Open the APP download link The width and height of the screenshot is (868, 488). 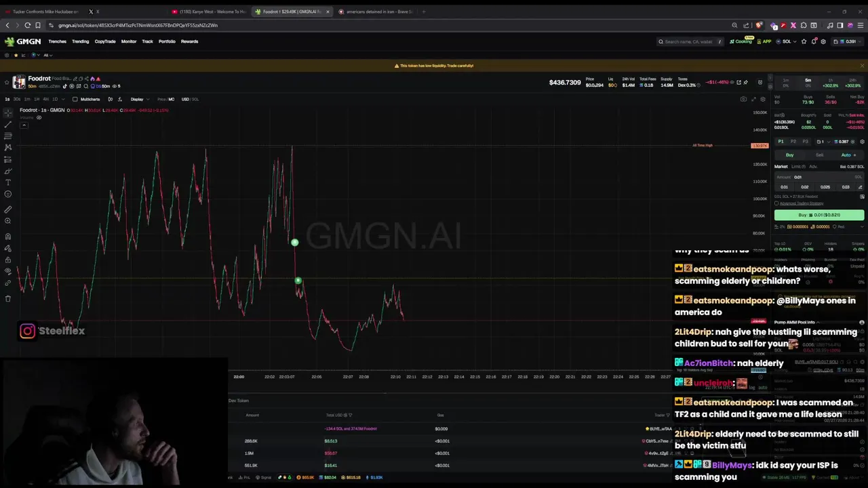pos(764,41)
